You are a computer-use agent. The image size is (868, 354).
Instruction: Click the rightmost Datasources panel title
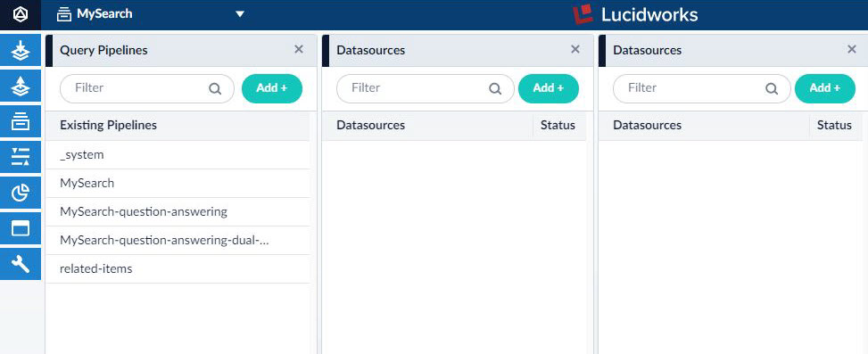(x=648, y=50)
